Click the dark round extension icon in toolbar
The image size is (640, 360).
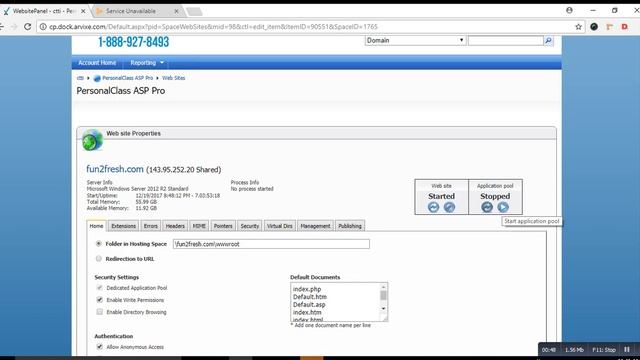(594, 27)
